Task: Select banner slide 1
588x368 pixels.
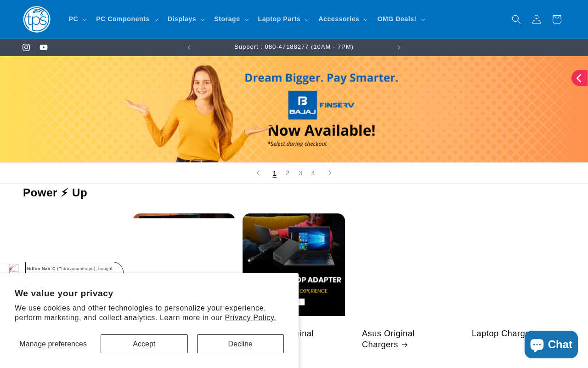Action: coord(275,173)
